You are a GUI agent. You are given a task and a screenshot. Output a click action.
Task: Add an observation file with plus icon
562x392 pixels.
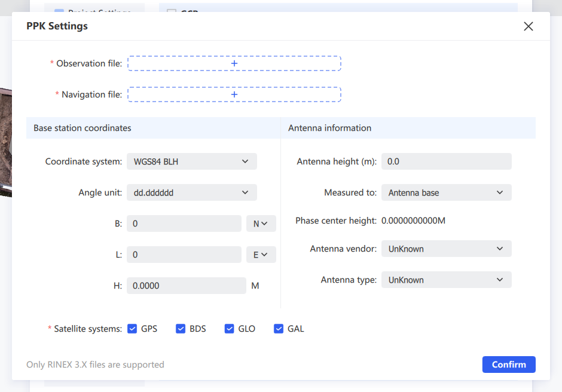pyautogui.click(x=234, y=63)
